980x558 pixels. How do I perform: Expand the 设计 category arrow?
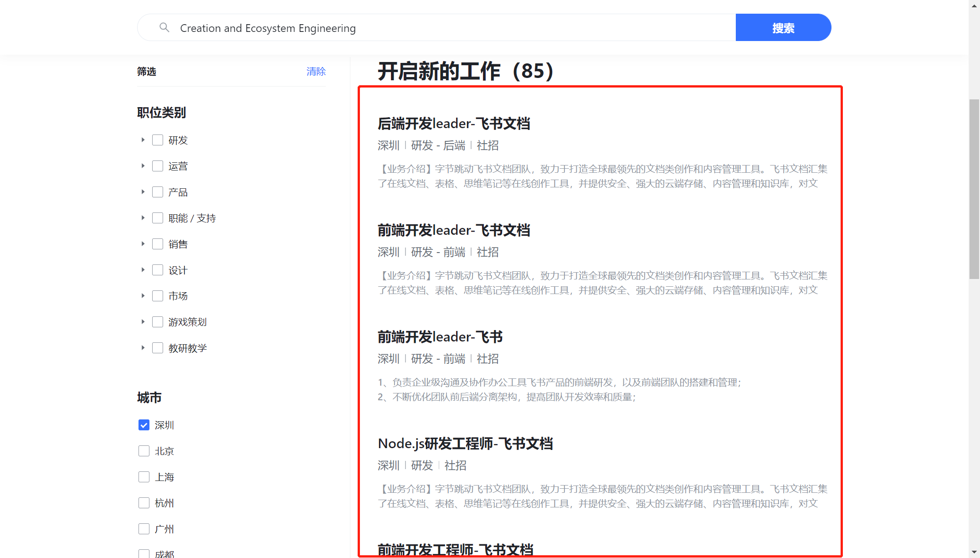tap(143, 270)
